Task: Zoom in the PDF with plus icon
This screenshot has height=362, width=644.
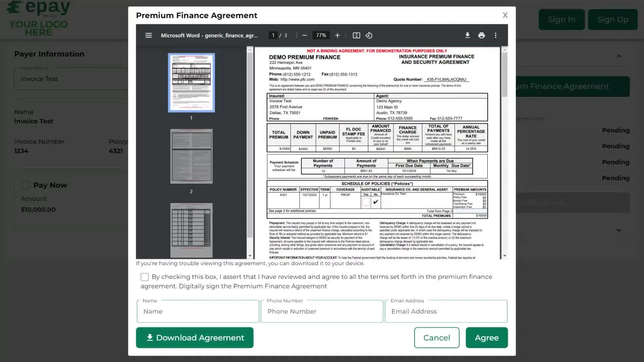Action: point(337,35)
